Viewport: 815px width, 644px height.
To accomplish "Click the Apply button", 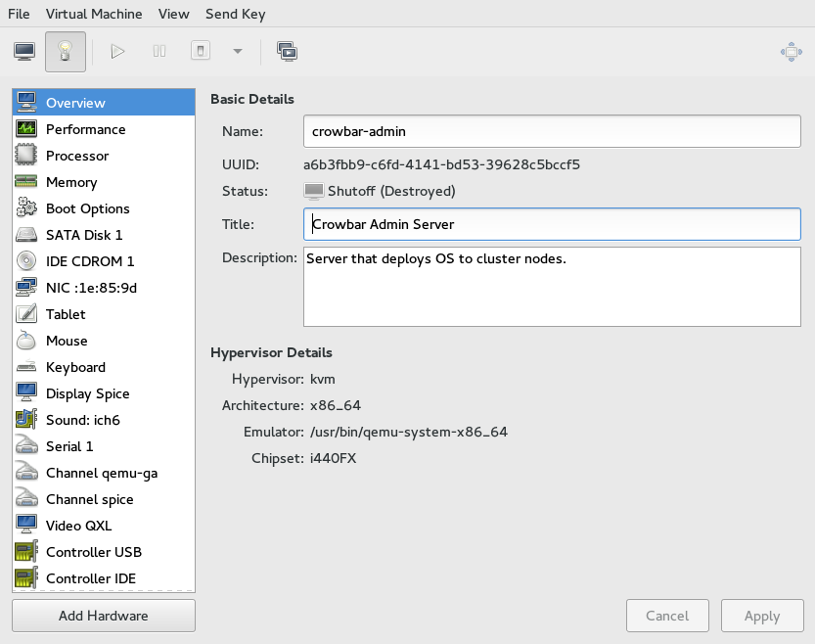I will (761, 616).
